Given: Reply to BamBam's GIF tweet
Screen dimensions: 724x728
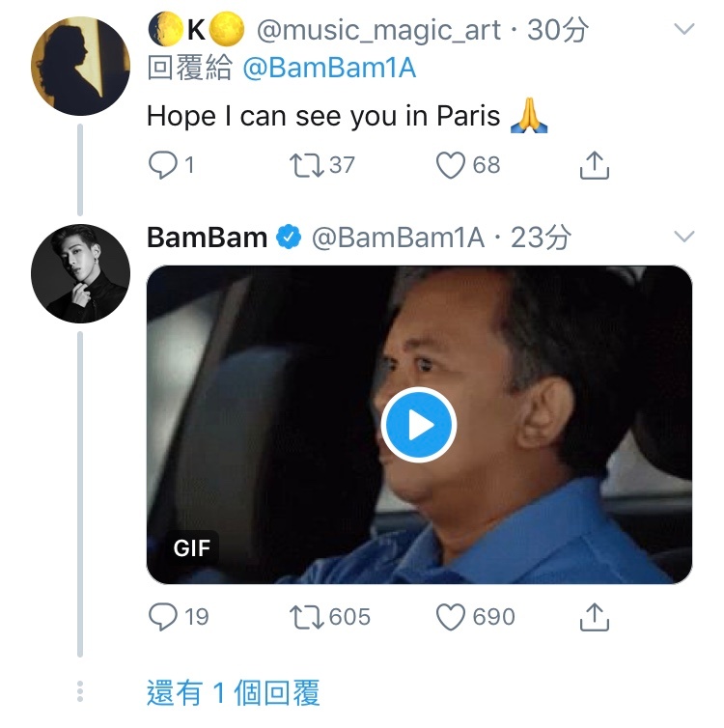Looking at the screenshot, I should [x=162, y=617].
